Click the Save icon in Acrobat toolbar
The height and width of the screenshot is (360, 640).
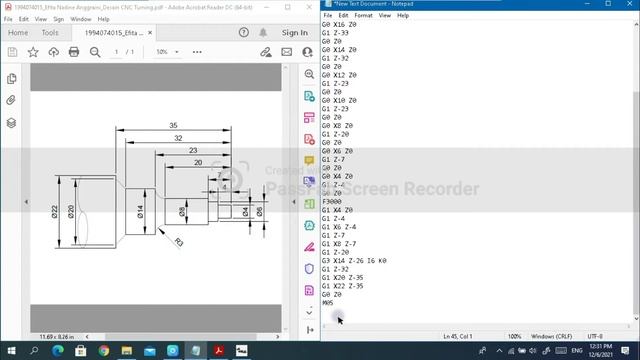[12, 52]
